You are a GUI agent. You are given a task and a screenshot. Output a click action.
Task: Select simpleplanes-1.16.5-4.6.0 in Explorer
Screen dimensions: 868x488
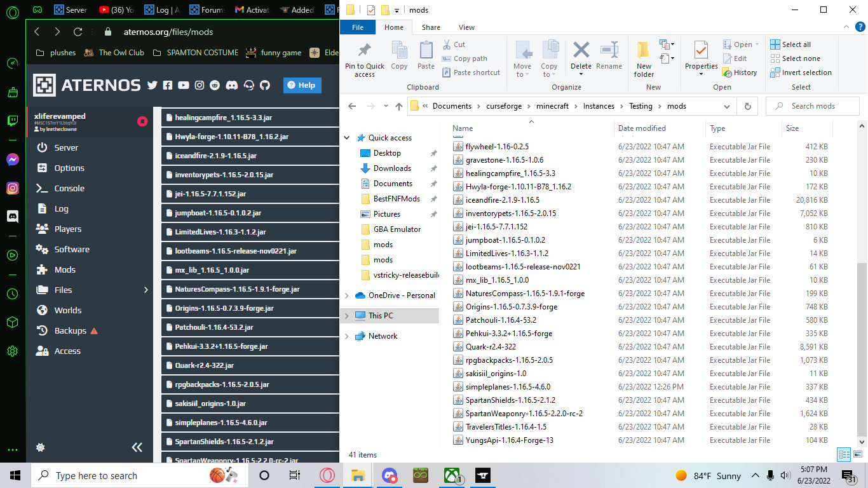508,387
